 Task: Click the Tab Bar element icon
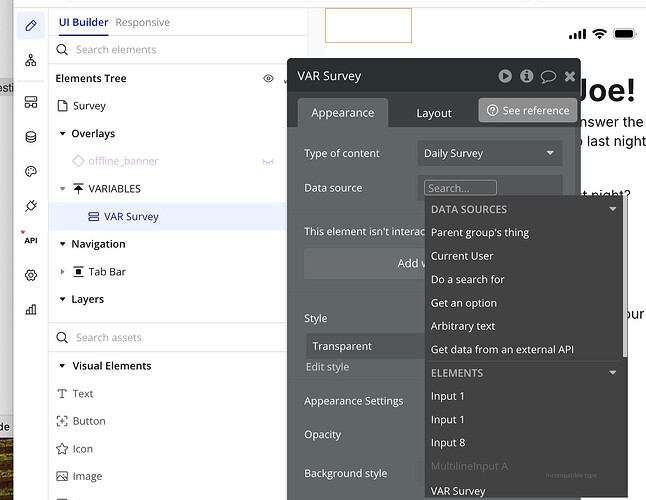point(78,271)
